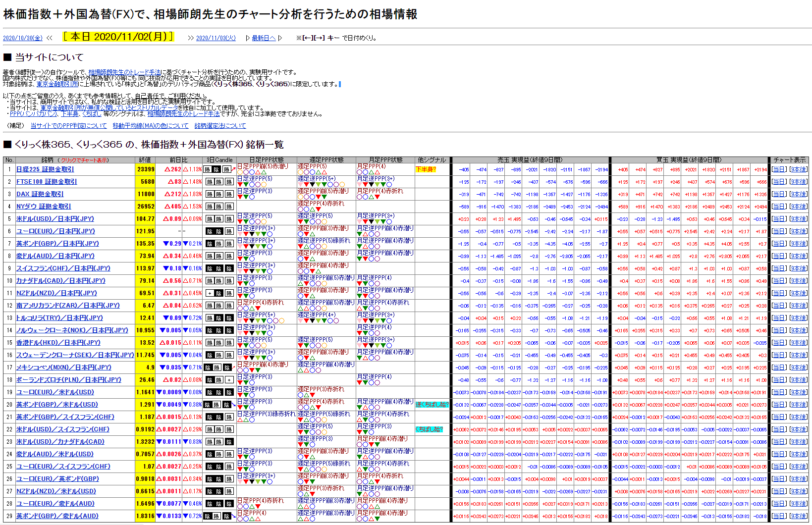
Task: Open 英ポンド(GBP)/日本円(JPY) chart
Action: coord(57,244)
